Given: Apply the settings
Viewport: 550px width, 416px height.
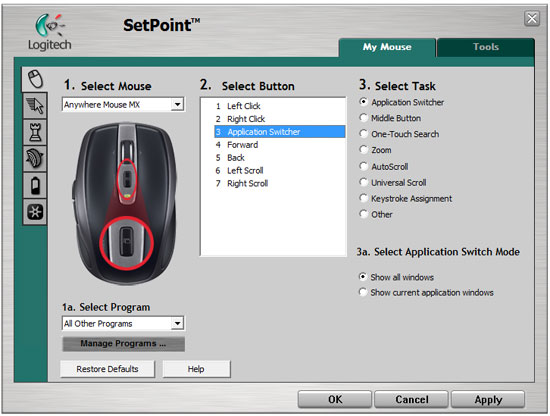Looking at the screenshot, I should click(x=488, y=400).
